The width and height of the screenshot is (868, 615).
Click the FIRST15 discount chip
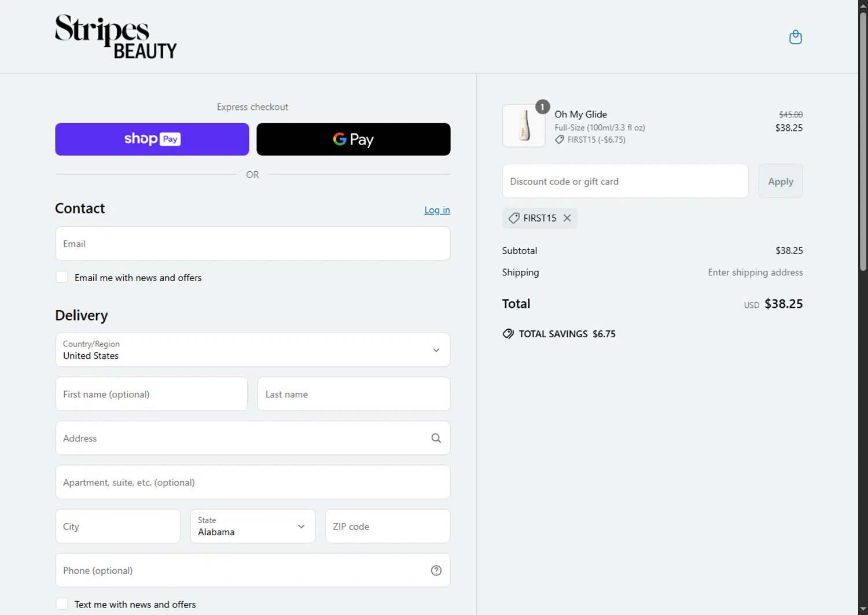coord(540,218)
